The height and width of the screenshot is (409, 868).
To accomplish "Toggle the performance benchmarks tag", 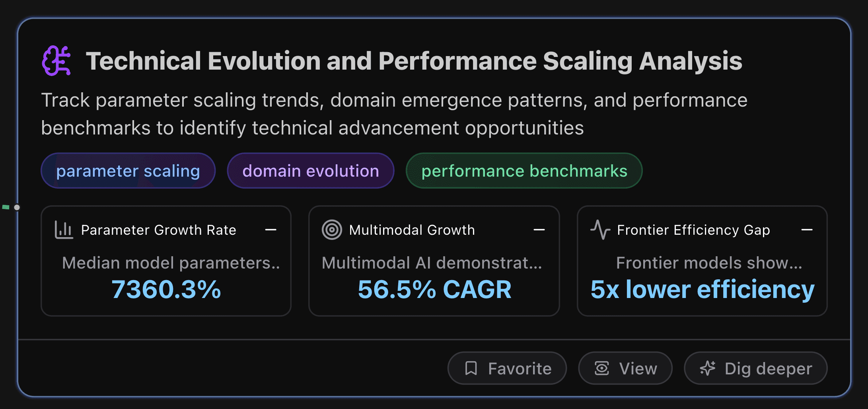I will (x=524, y=171).
